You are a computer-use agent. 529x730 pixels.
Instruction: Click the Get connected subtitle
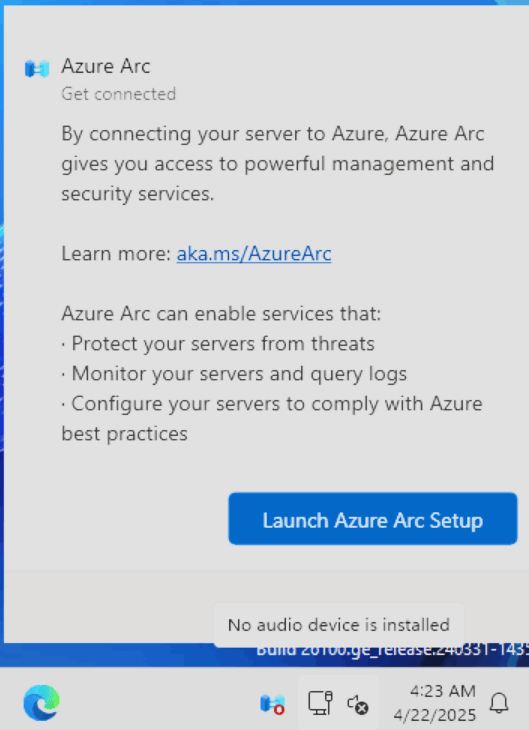point(119,94)
